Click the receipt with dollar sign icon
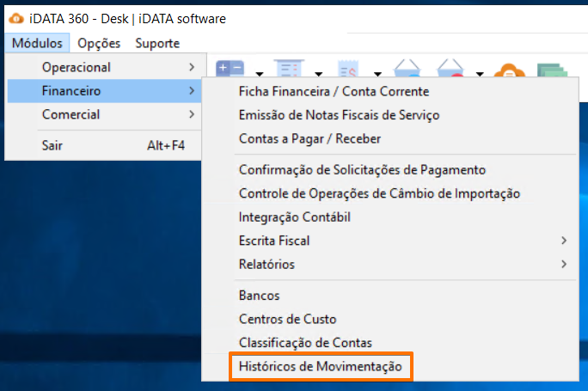 [348, 68]
